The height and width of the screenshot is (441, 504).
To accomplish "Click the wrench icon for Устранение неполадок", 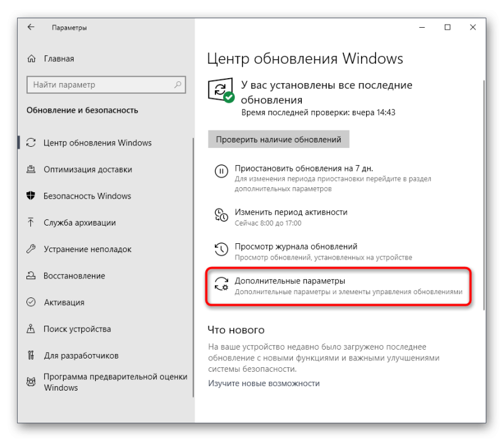I will [31, 249].
